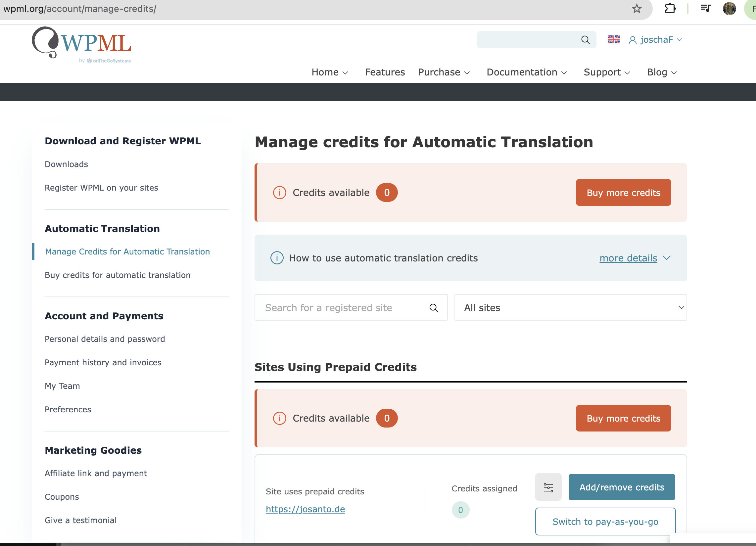Screen dimensions: 756x546
Task: Open Coupons in sidebar
Action: [x=62, y=497]
